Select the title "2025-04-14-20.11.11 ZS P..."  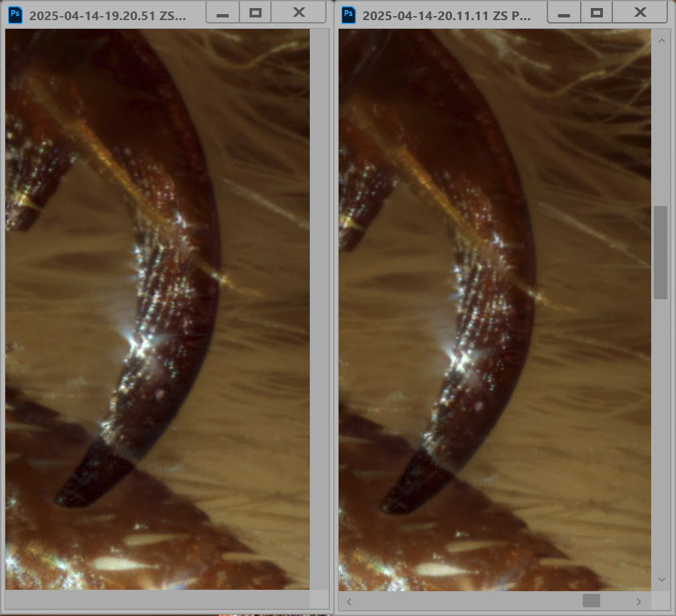pyautogui.click(x=446, y=15)
